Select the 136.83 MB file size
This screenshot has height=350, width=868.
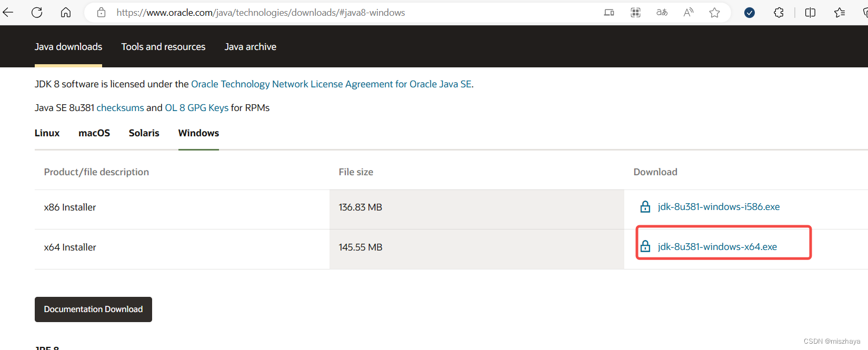click(x=361, y=207)
